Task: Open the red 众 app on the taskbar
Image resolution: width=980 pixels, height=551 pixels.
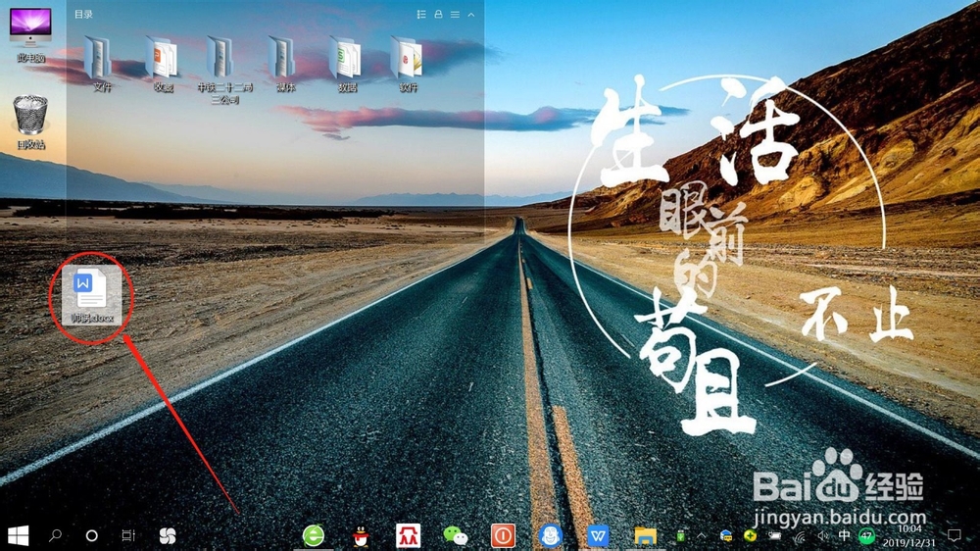Action: coord(408,535)
